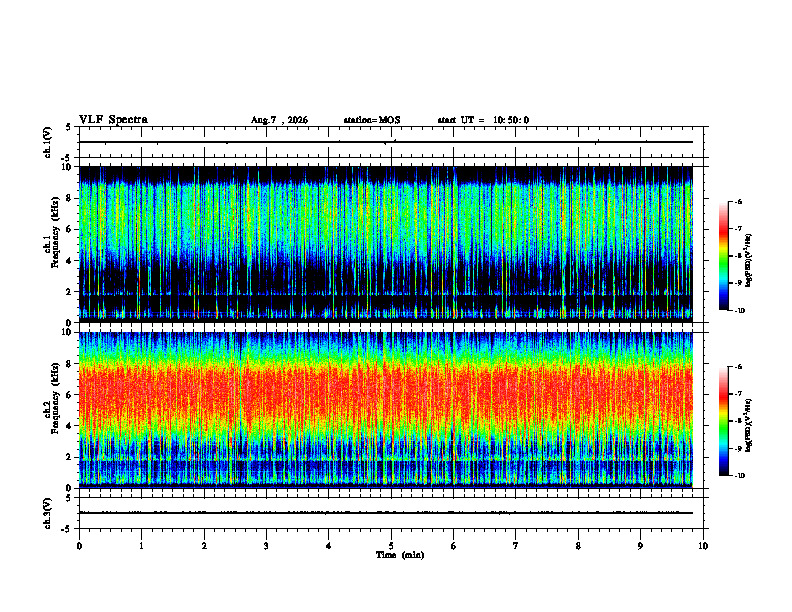
Task: Click time axis tick label "8"
Action: [578, 546]
